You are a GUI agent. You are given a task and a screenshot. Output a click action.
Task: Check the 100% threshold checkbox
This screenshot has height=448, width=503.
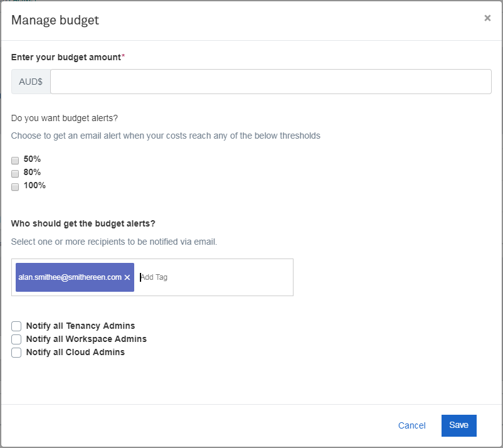(x=15, y=186)
